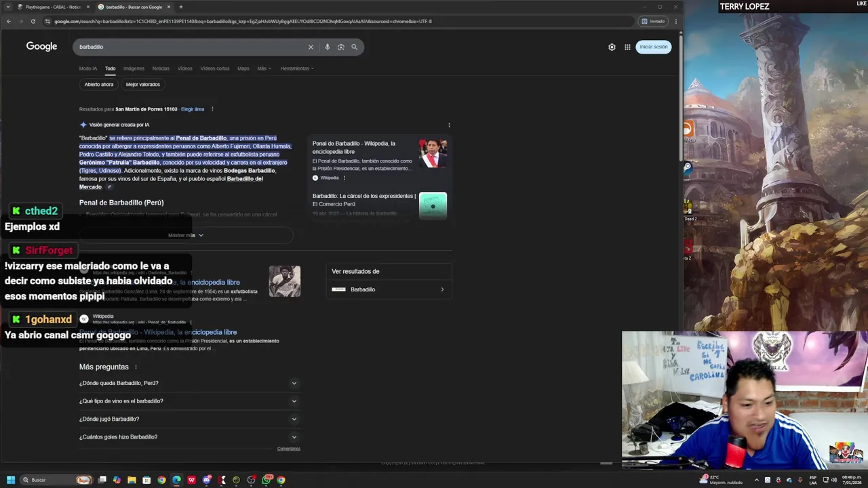Screen dimensions: 868x488
Task: Start a voice search with the microphone
Action: coord(327,47)
